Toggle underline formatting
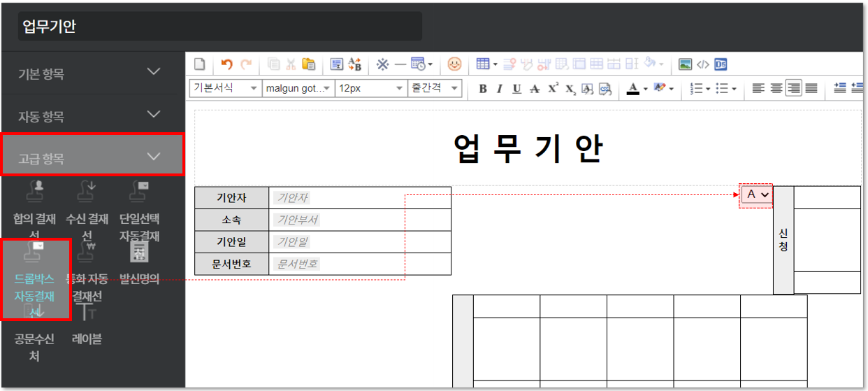868x391 pixels. (516, 89)
